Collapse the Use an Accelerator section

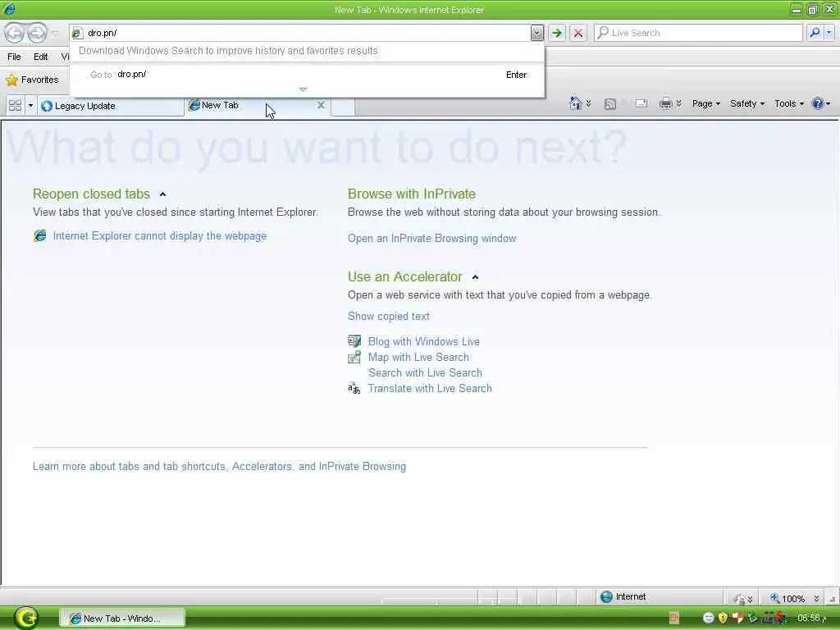point(475,277)
